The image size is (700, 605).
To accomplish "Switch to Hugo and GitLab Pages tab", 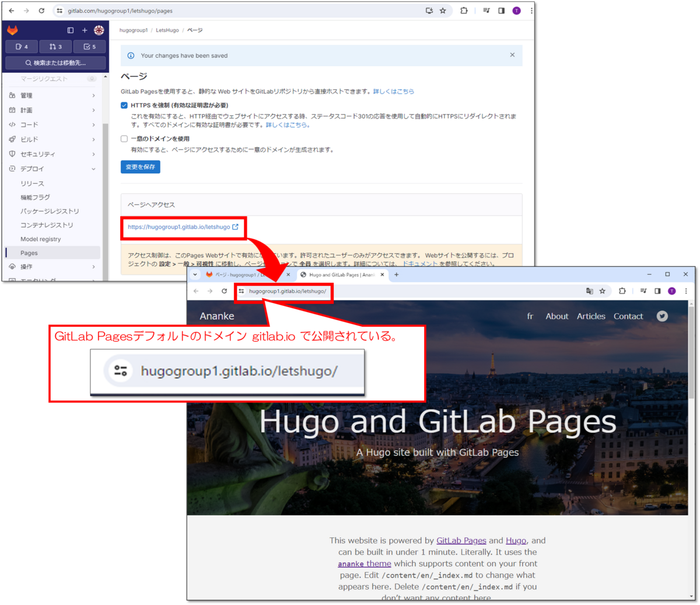I will point(342,275).
